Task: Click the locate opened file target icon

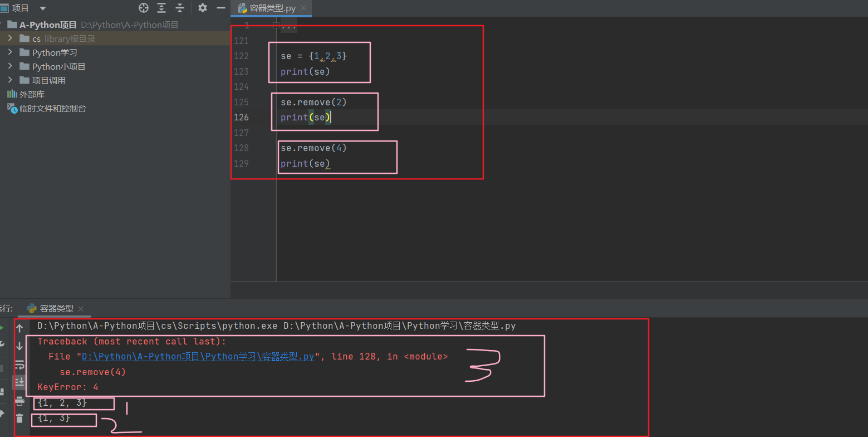Action: click(x=144, y=8)
